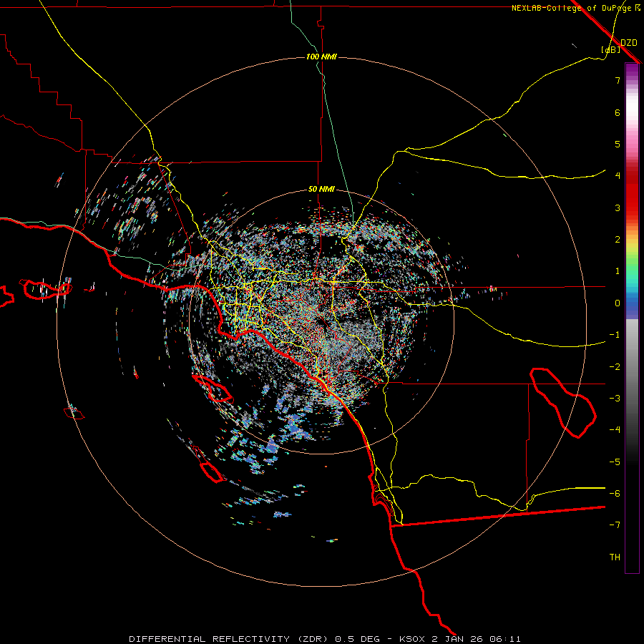This screenshot has width=644, height=644.
Task: Click the -5 value on the scale
Action: tap(615, 462)
